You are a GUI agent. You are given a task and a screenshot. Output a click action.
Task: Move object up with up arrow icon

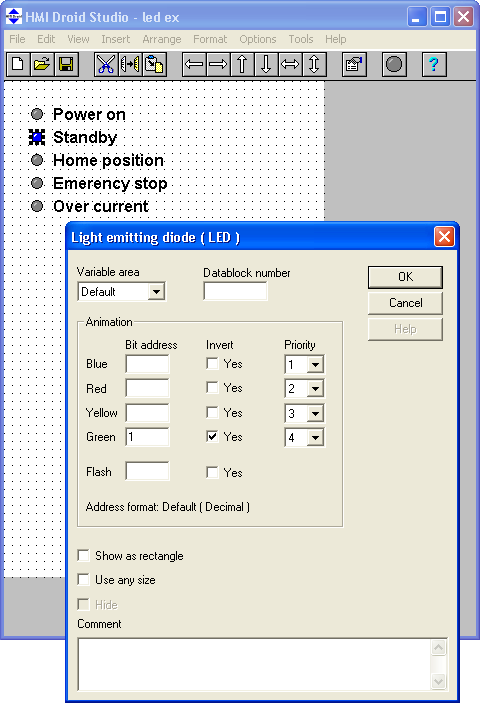(242, 64)
